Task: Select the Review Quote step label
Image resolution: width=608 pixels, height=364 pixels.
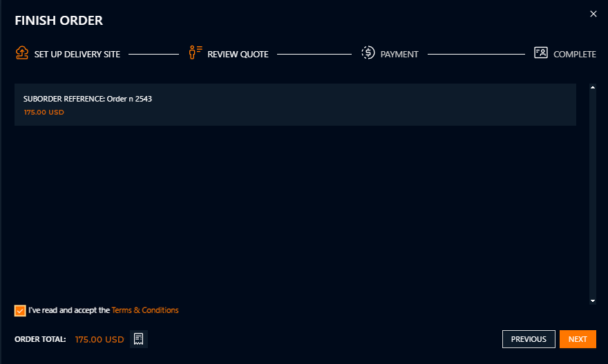Action: click(x=238, y=54)
